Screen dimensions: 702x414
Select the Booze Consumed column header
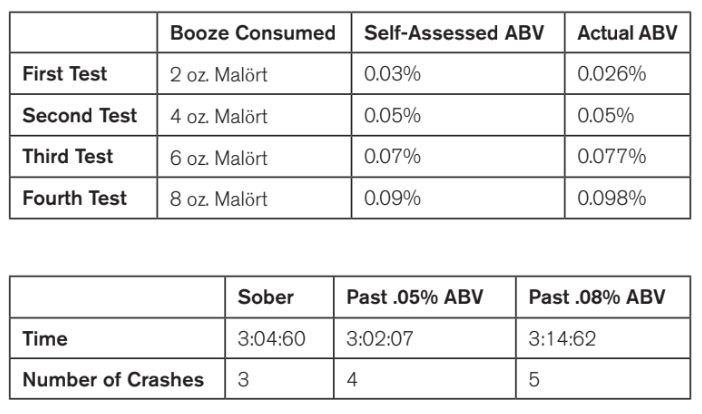coord(253,33)
